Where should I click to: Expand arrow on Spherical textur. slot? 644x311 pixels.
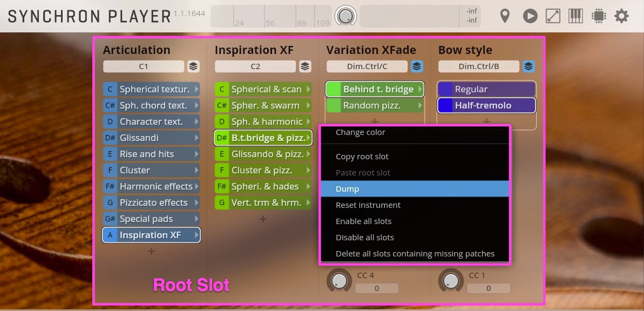pyautogui.click(x=196, y=89)
